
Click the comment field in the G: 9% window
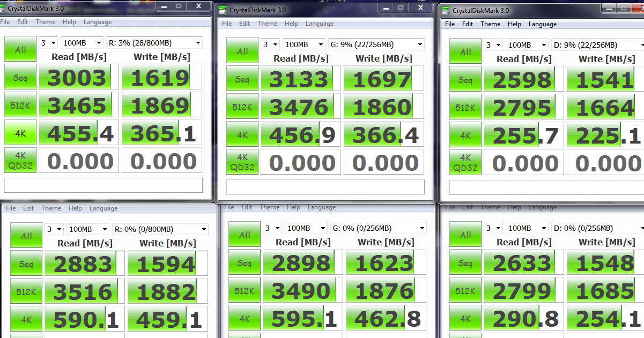325,186
